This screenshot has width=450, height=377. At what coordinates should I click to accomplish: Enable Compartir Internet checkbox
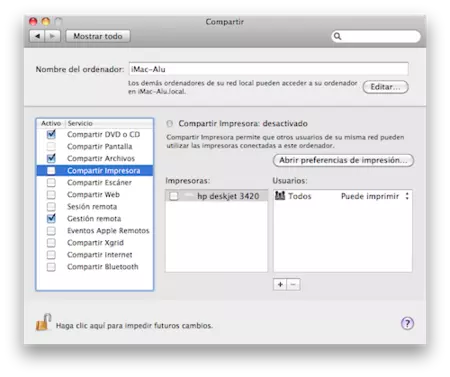(51, 254)
